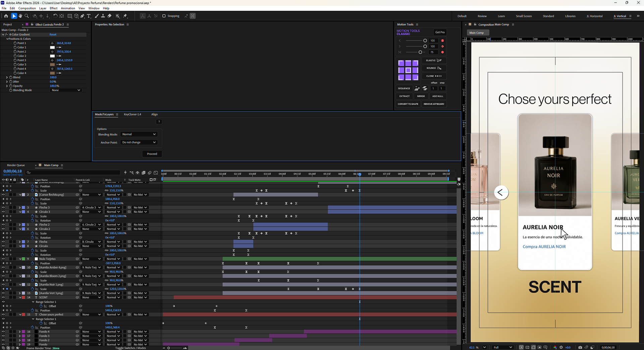Viewport: 644px width, 350px height.
Task: Open the viewer resolution dropdown showing Full
Action: click(x=503, y=347)
